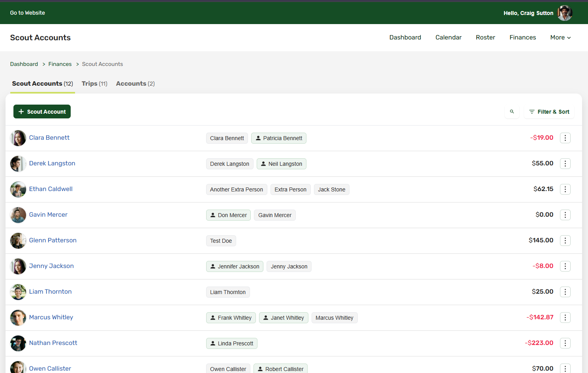Switch to the Accounts tab
Screen dimensions: 588x373
pyautogui.click(x=135, y=84)
